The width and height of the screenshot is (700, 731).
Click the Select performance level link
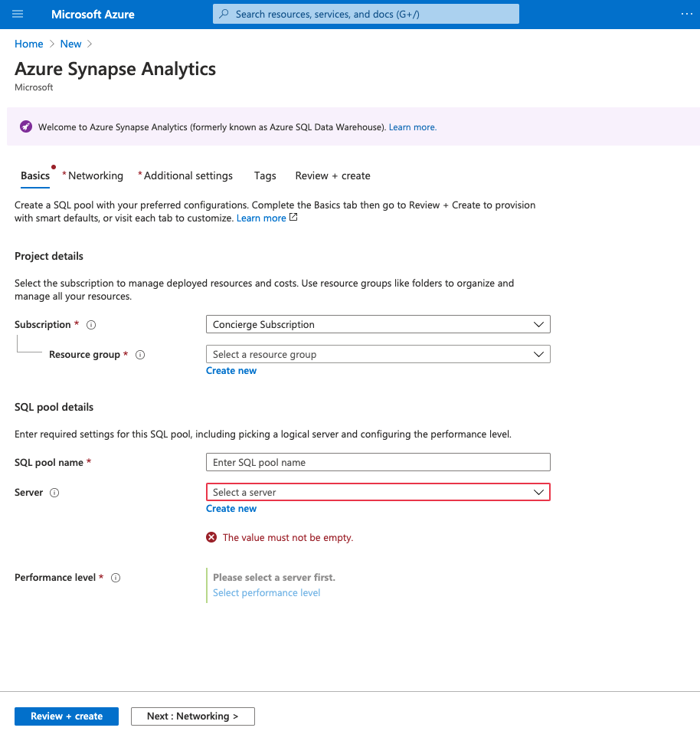tap(266, 592)
